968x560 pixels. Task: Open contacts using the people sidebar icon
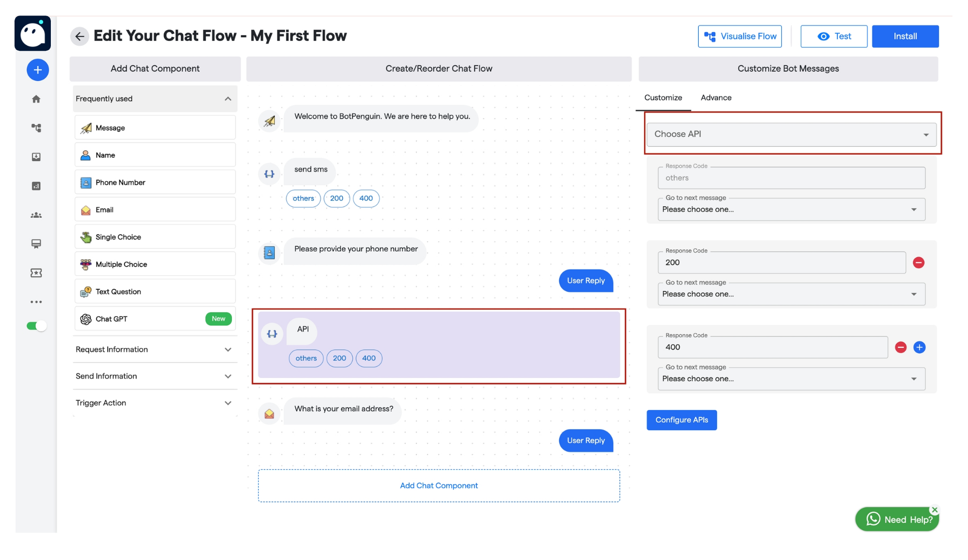pyautogui.click(x=36, y=215)
